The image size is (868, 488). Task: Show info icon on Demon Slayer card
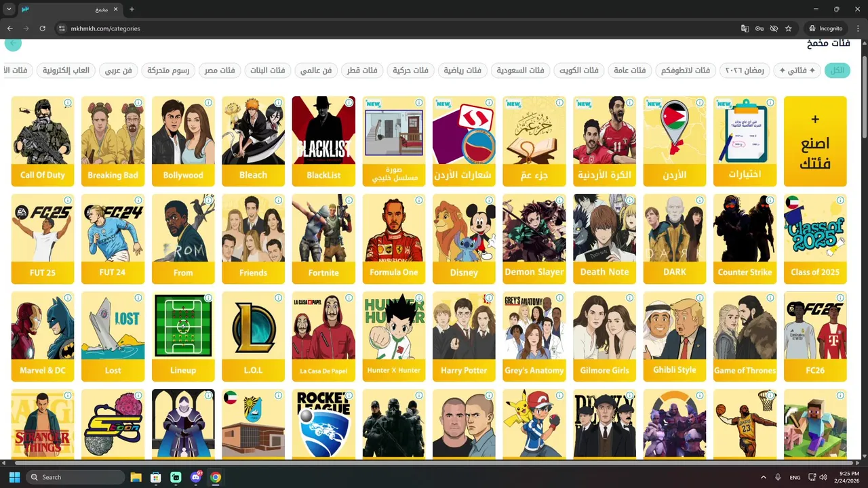click(559, 201)
